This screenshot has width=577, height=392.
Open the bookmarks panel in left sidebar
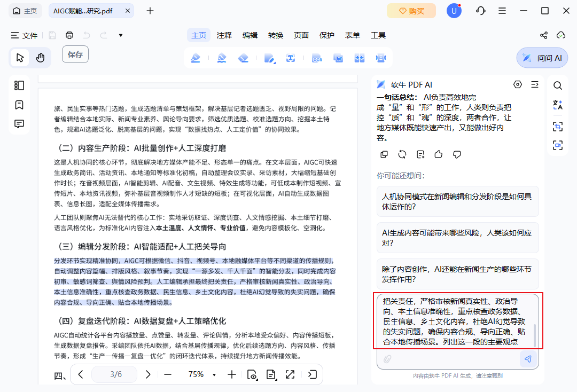[19, 105]
